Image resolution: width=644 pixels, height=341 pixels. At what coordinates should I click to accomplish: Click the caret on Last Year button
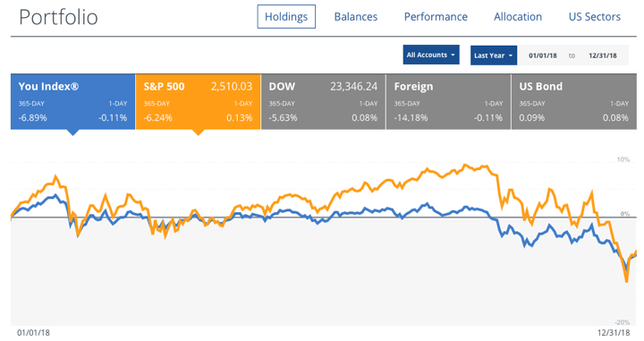point(511,55)
